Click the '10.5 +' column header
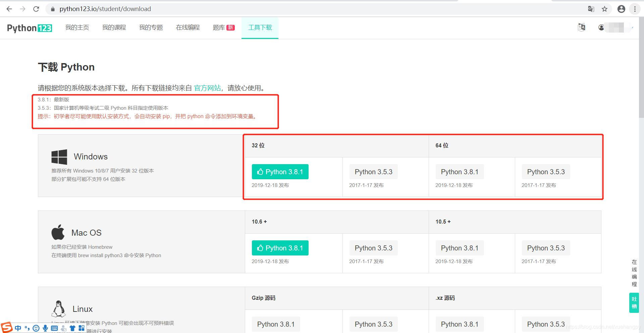Viewport: 644px width, 333px height. pos(443,222)
